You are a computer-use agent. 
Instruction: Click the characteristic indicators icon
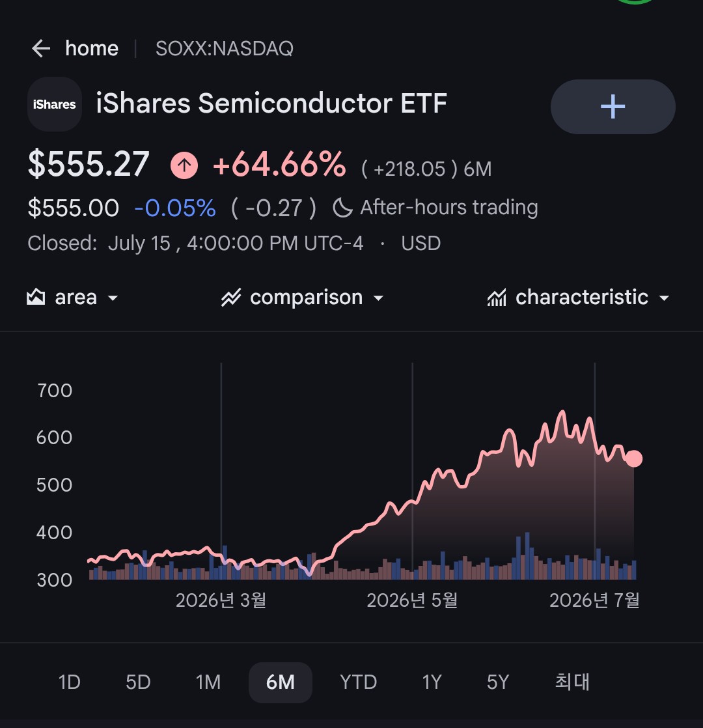click(497, 298)
